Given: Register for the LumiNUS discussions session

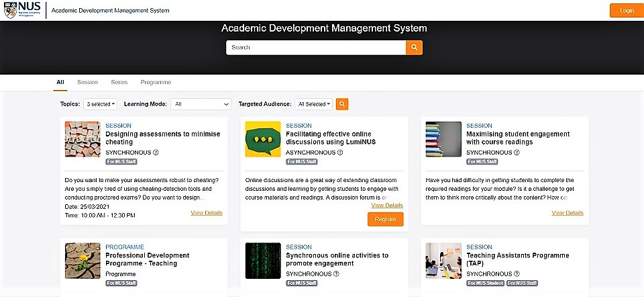Looking at the screenshot, I should [x=385, y=219].
